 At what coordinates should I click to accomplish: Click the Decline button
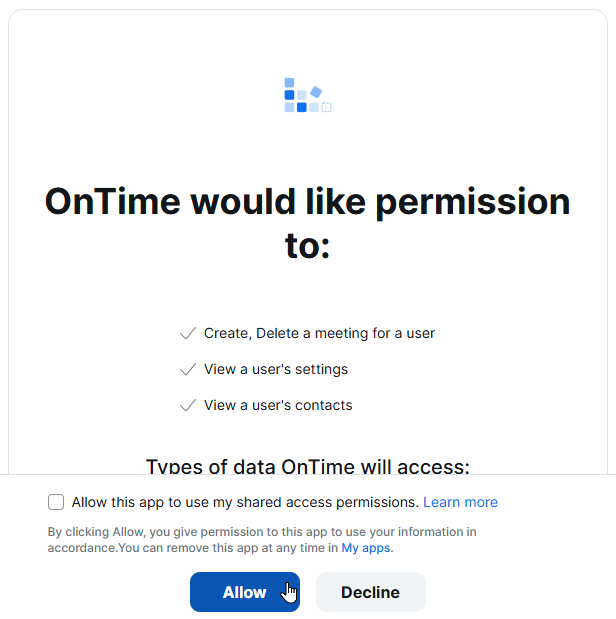pyautogui.click(x=371, y=592)
